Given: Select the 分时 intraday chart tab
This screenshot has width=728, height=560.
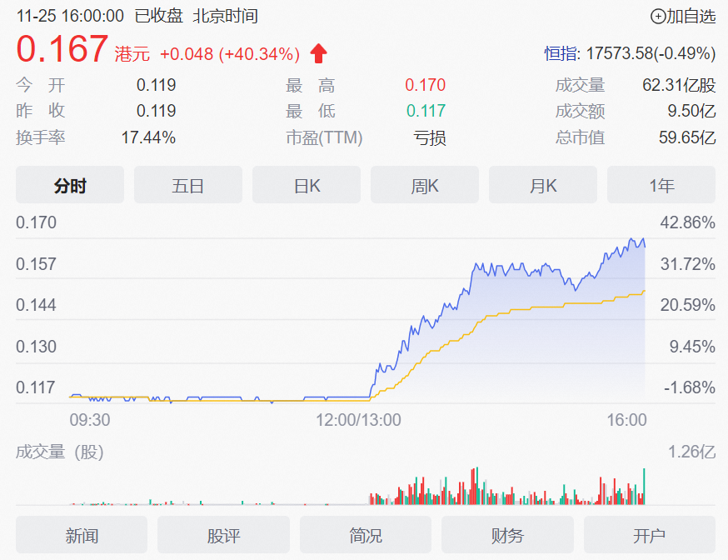Looking at the screenshot, I should [x=70, y=185].
